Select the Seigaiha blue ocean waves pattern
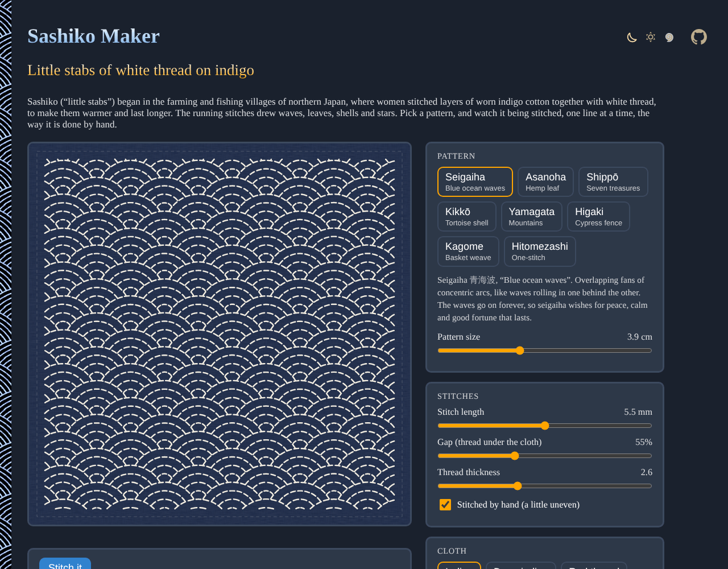The width and height of the screenshot is (728, 569). pyautogui.click(x=475, y=182)
